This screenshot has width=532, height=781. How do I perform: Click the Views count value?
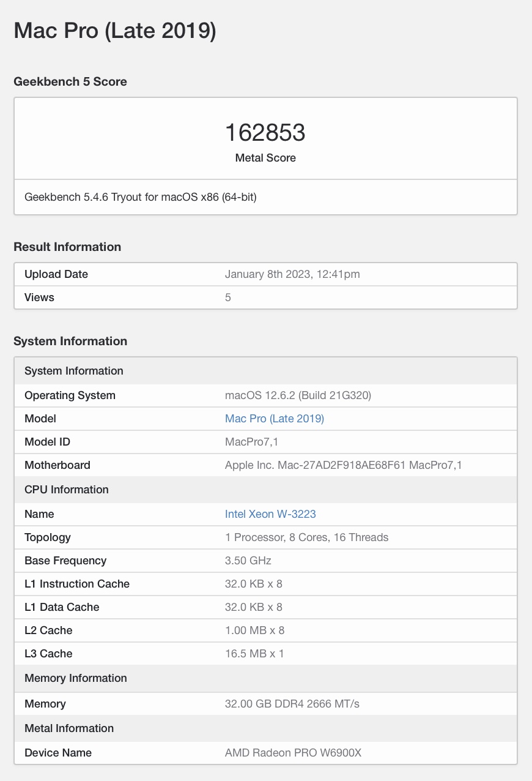228,297
